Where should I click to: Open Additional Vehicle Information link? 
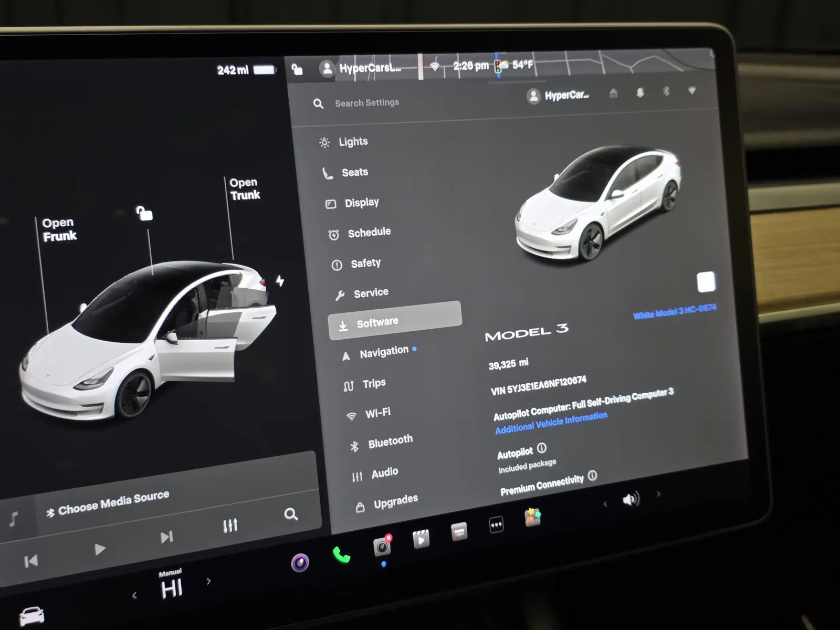click(x=551, y=423)
